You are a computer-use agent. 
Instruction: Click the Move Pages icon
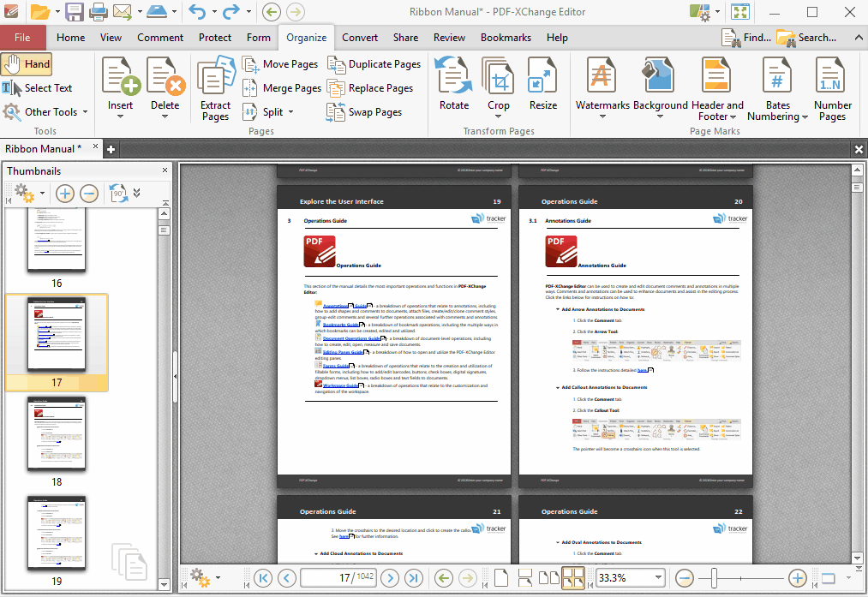pos(250,64)
